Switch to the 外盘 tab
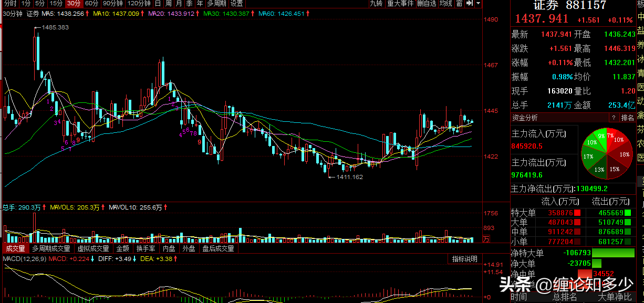The height and width of the screenshot is (303, 644). pyautogui.click(x=189, y=248)
